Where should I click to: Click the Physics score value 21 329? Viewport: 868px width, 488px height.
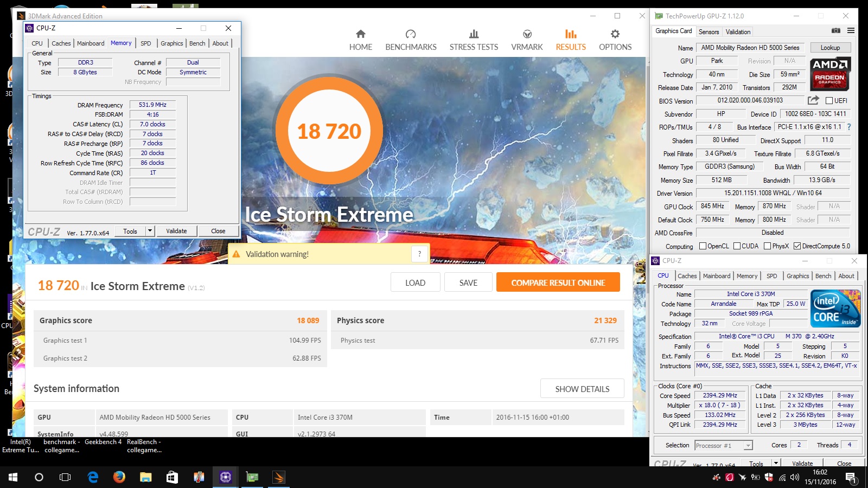click(x=605, y=320)
